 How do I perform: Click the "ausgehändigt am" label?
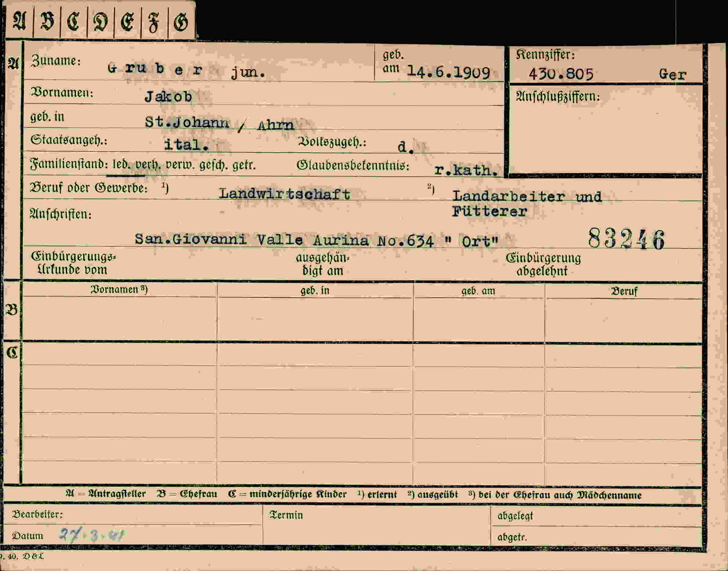click(323, 264)
